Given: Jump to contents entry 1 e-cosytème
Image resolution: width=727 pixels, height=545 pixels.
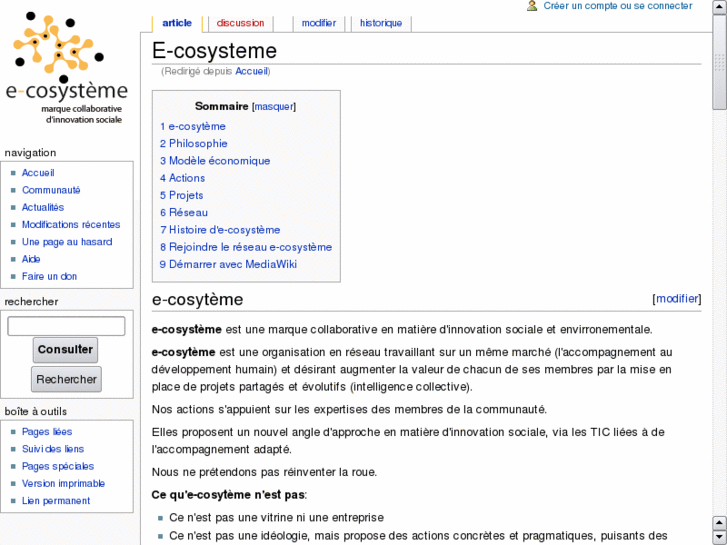Looking at the screenshot, I should (x=193, y=127).
